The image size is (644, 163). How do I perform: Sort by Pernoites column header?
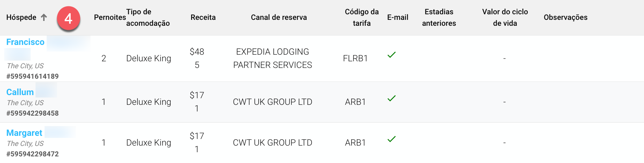(110, 17)
